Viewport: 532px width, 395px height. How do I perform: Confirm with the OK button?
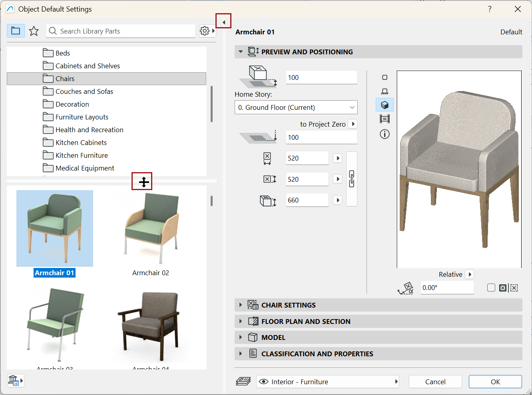pyautogui.click(x=495, y=381)
